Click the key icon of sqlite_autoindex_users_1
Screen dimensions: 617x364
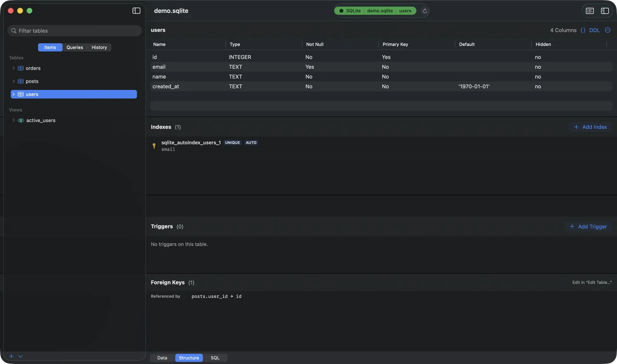(154, 146)
